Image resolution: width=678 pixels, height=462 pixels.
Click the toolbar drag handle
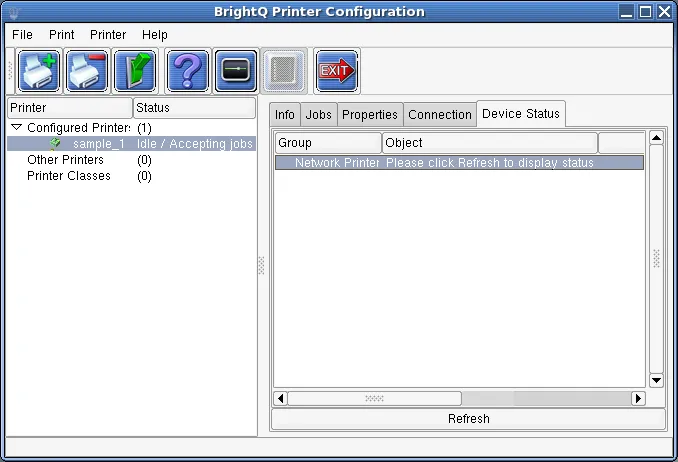(x=11, y=71)
